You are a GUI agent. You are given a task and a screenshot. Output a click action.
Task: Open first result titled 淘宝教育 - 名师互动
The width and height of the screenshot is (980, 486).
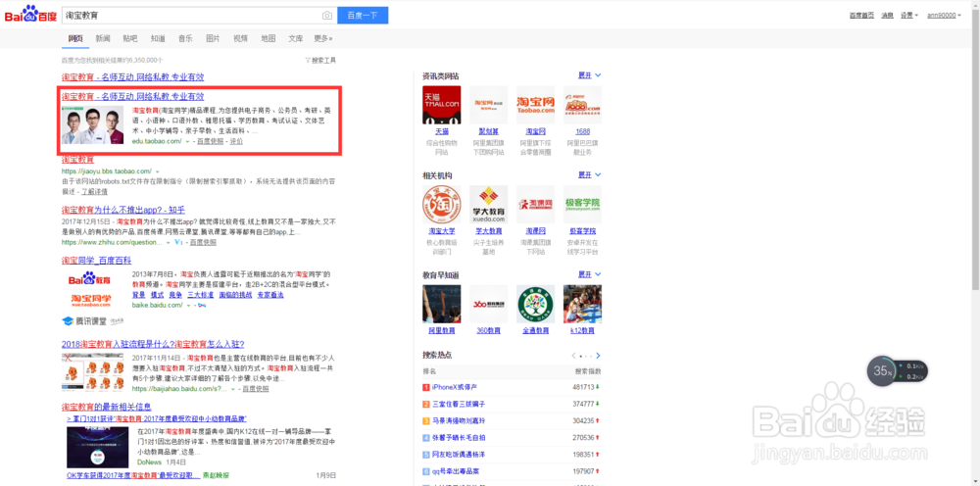click(x=132, y=76)
